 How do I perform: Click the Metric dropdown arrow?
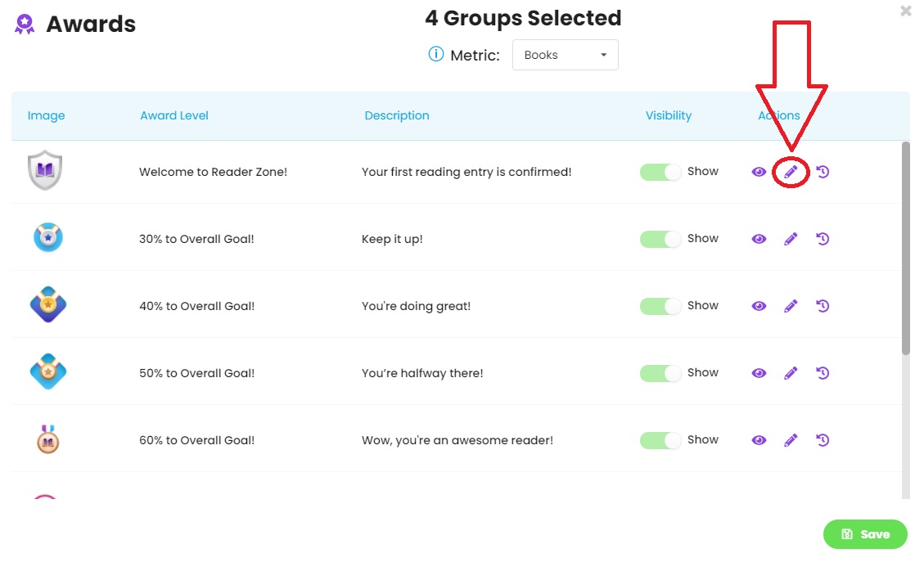tap(603, 55)
